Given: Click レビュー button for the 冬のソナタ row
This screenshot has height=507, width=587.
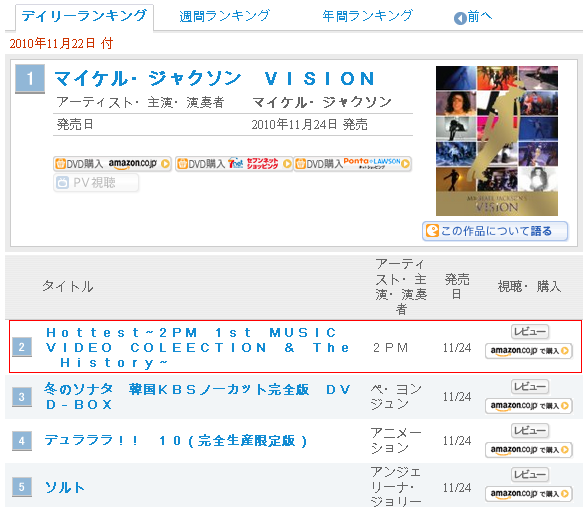Looking at the screenshot, I should coord(530,386).
